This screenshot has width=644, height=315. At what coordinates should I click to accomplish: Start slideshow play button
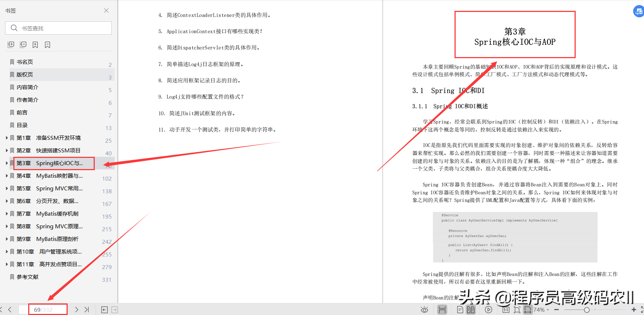488,310
